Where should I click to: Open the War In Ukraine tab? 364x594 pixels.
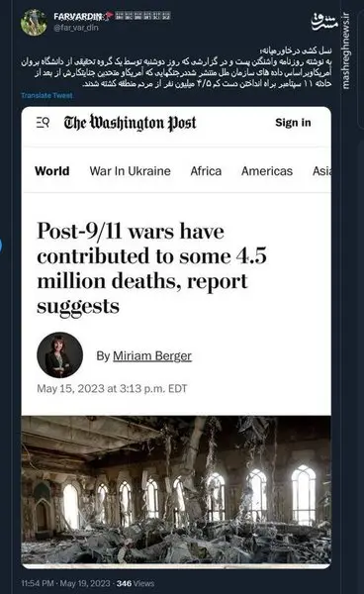[x=131, y=171]
